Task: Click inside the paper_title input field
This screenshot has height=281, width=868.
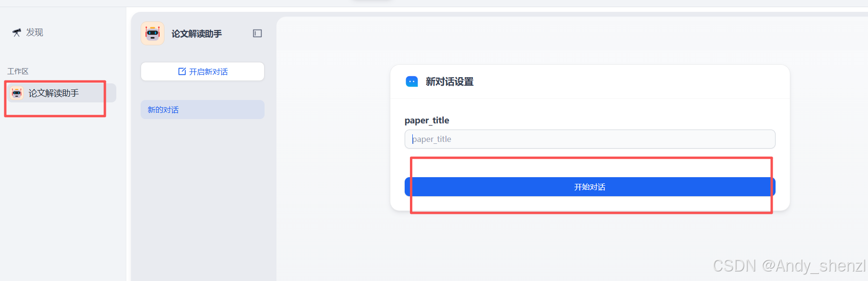Action: click(590, 139)
